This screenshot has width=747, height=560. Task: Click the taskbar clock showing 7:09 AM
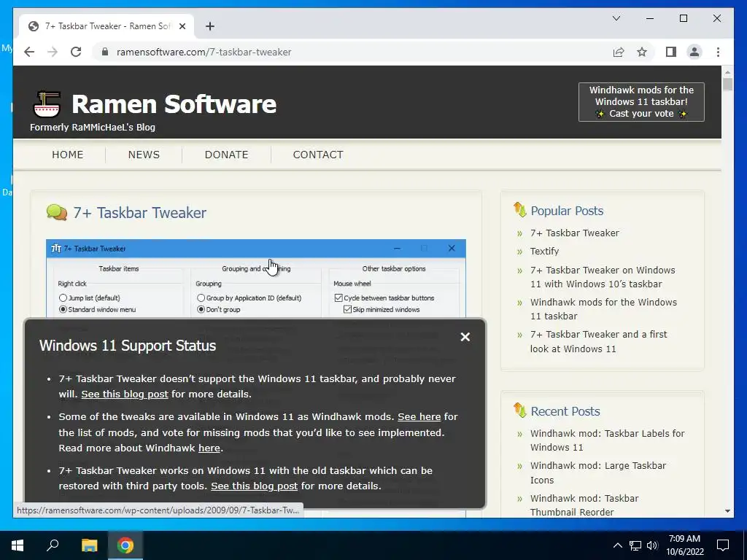click(x=684, y=545)
